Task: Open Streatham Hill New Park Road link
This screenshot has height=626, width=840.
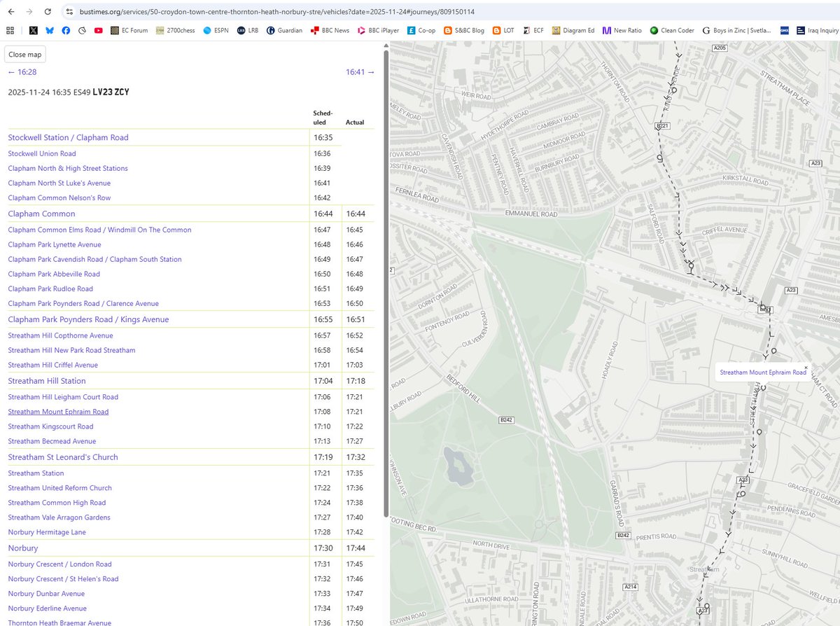Action: point(71,350)
